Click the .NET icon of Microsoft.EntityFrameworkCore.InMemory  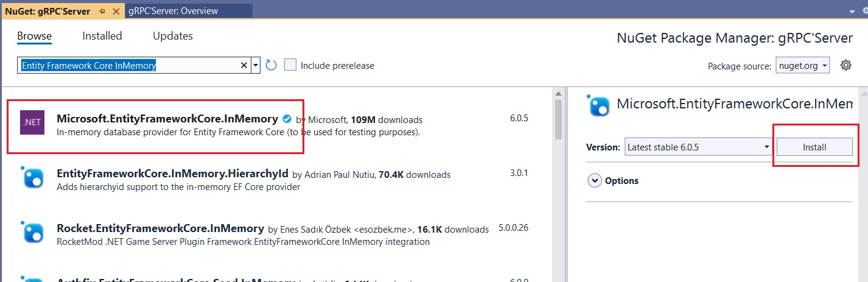point(32,122)
